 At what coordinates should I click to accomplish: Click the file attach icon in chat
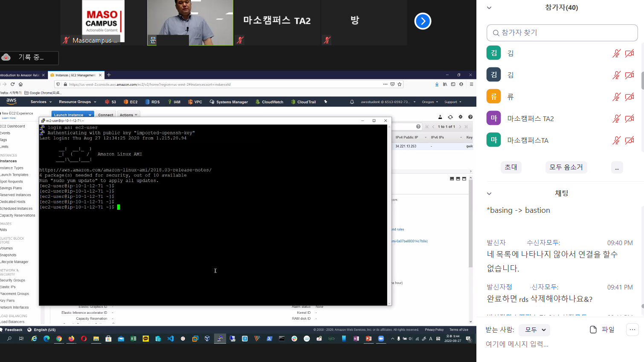(x=593, y=330)
